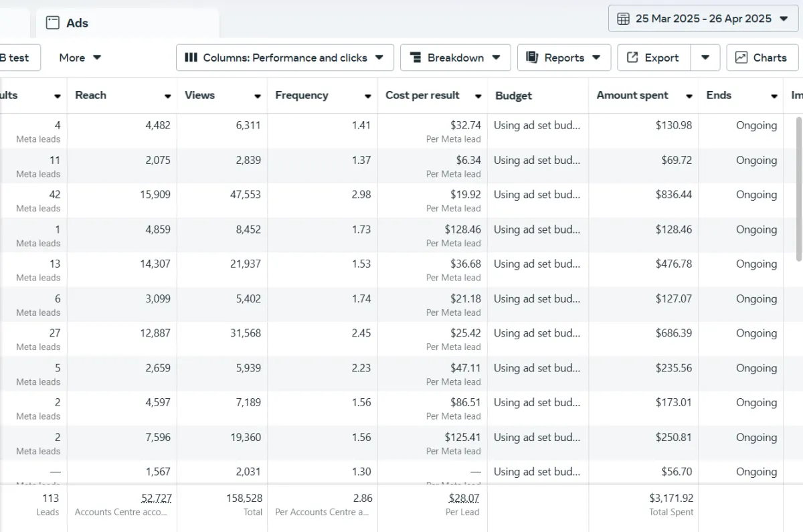The width and height of the screenshot is (803, 532).
Task: Expand the Amount spent column menu
Action: [689, 96]
